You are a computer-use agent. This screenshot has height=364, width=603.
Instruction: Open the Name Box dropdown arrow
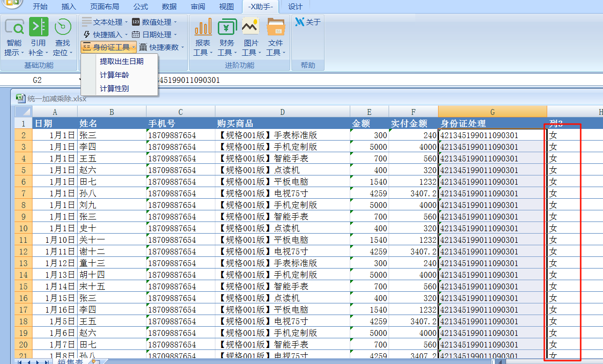(80, 80)
